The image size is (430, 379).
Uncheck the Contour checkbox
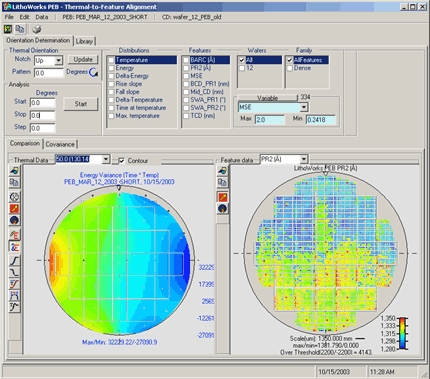point(122,161)
